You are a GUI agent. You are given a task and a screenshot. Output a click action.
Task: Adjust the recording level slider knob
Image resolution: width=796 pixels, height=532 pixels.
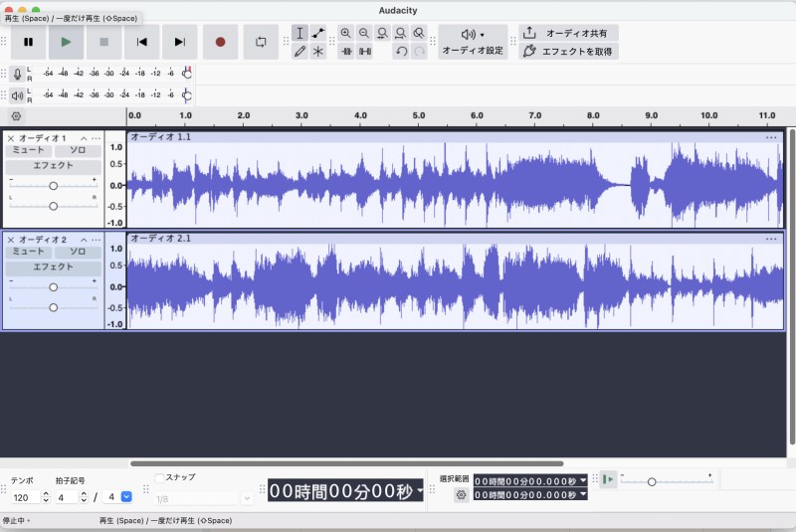click(x=187, y=74)
